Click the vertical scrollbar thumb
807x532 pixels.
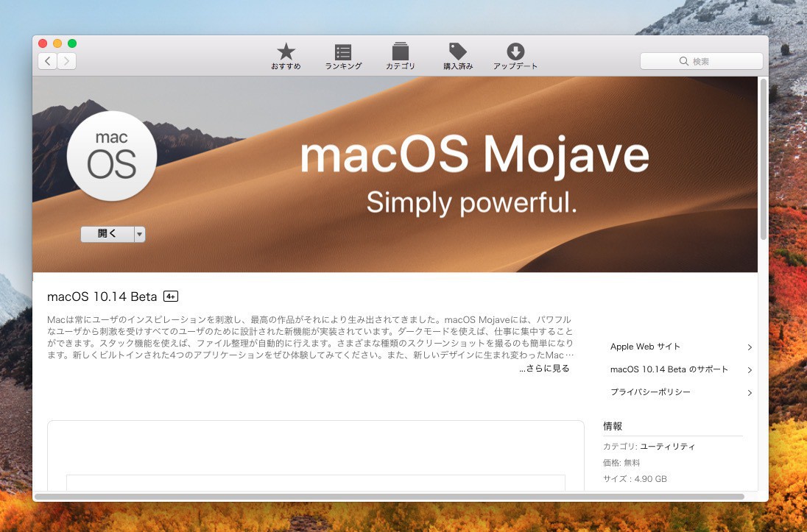764,159
